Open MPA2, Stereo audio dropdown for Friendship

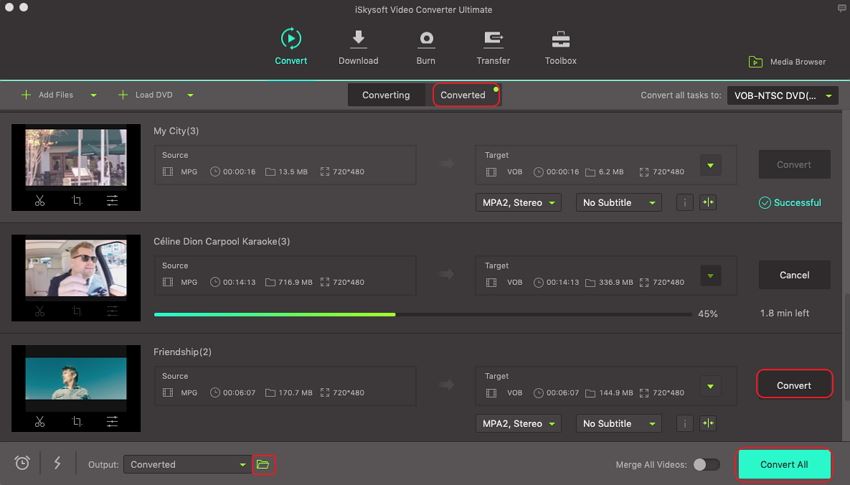click(518, 424)
